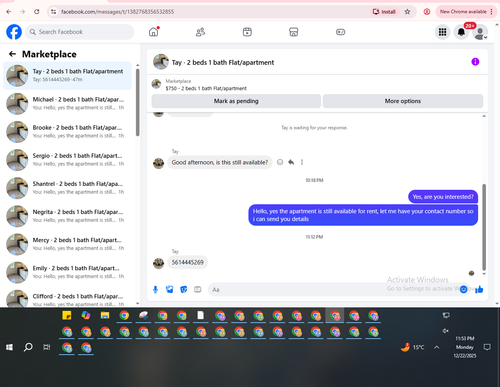Open the $750 listing link in header
The image size is (500, 387).
(206, 88)
